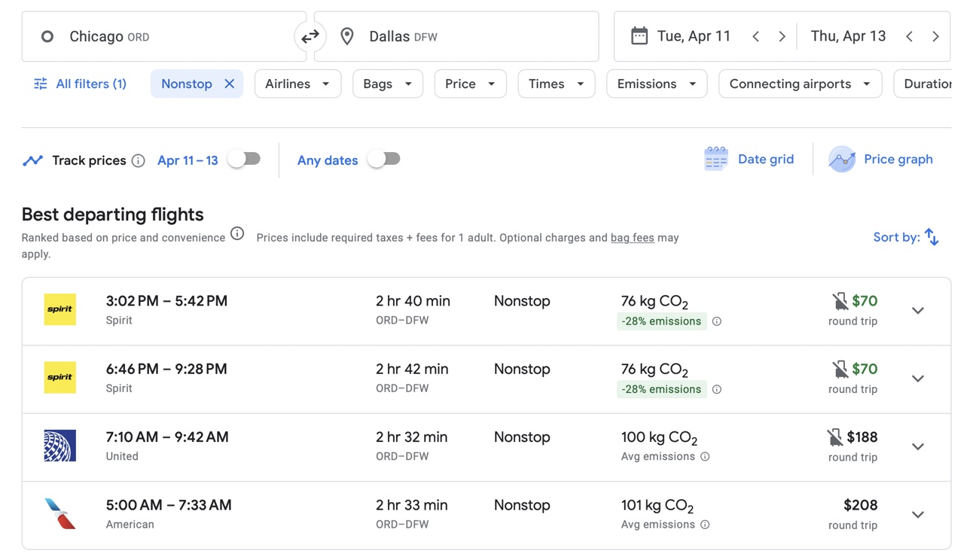The width and height of the screenshot is (964, 560).
Task: Open the Airlines filter dropdown
Action: tap(297, 84)
